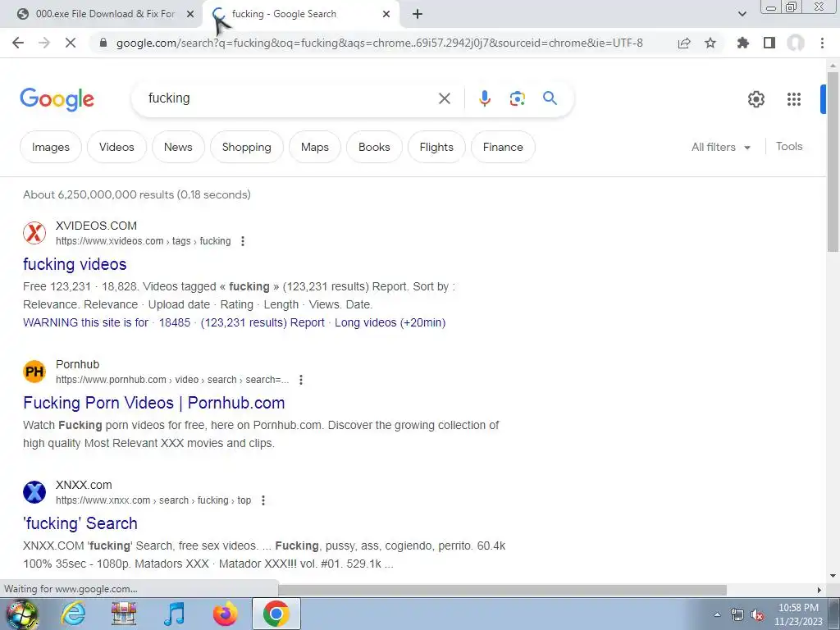This screenshot has height=630, width=840.
Task: Go to Google home via logo
Action: [x=57, y=99]
